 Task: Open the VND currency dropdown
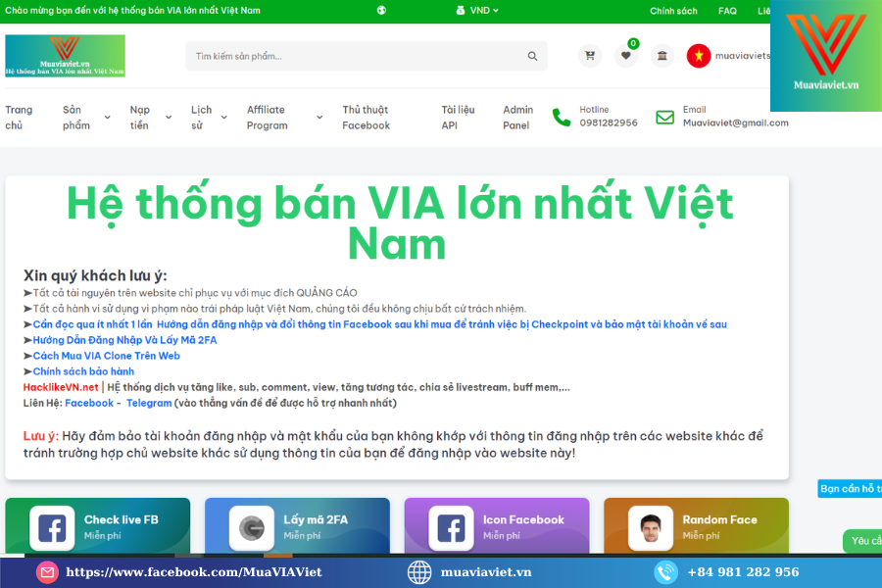click(477, 10)
